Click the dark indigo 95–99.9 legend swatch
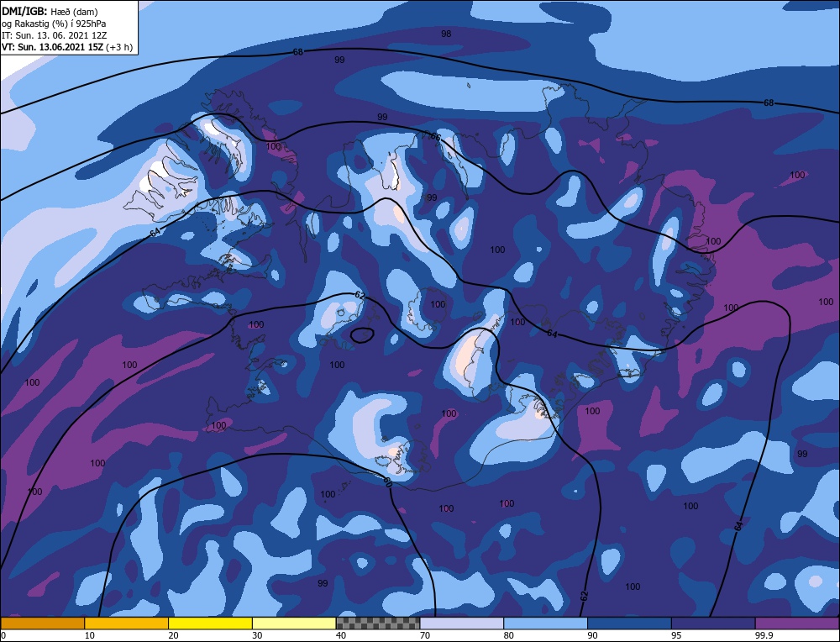Viewport: 840px width, 642px height. point(713,624)
